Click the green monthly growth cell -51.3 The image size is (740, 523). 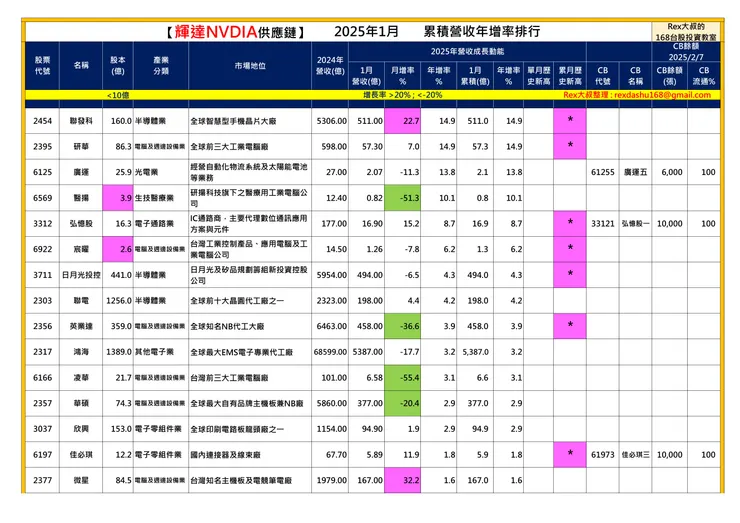pyautogui.click(x=403, y=198)
